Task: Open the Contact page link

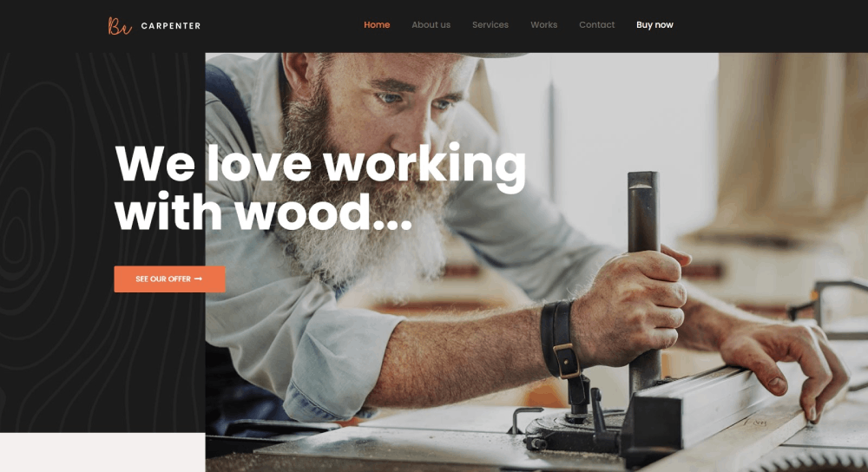Action: pos(597,25)
